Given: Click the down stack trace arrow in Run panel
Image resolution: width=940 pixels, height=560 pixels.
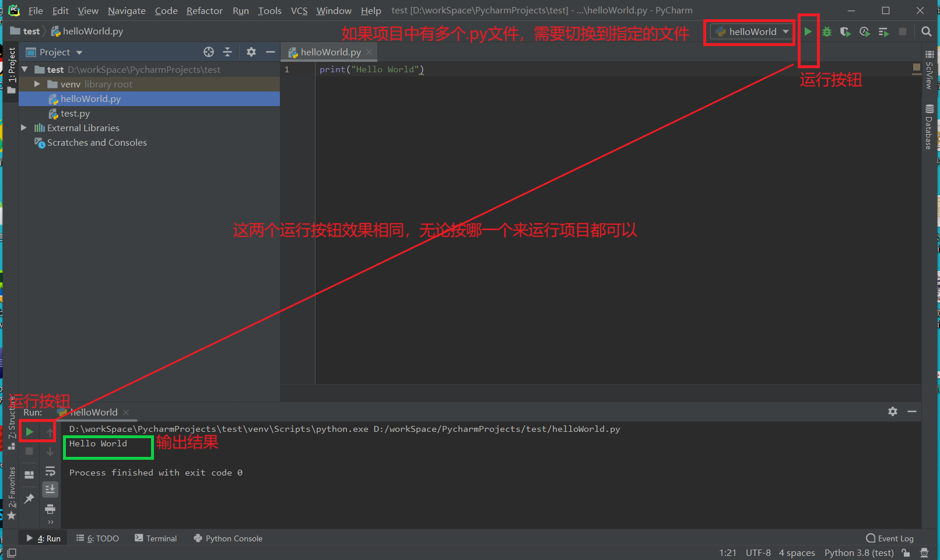Looking at the screenshot, I should pos(50,451).
